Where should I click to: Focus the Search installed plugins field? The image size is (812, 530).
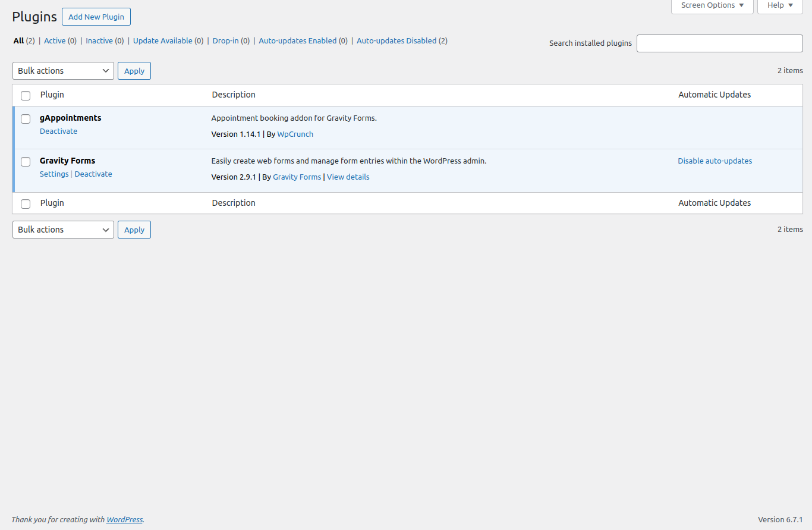point(720,43)
